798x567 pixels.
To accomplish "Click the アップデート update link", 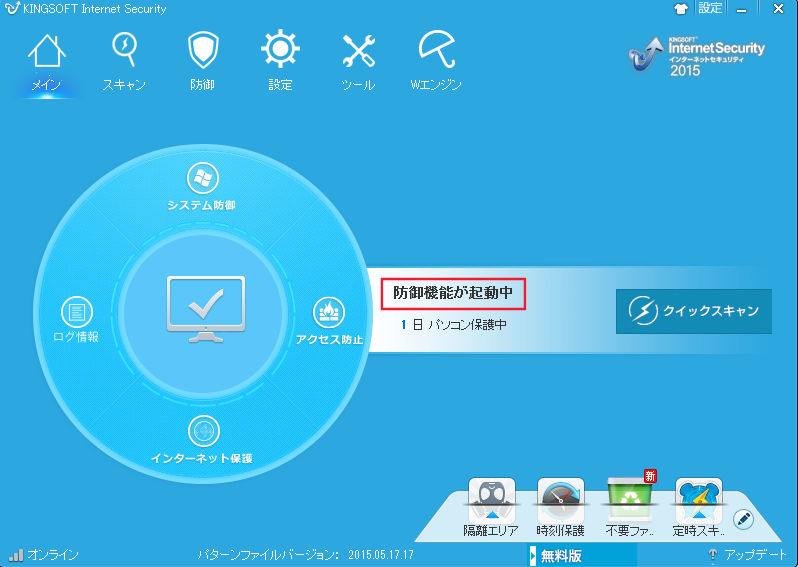I will [748, 554].
